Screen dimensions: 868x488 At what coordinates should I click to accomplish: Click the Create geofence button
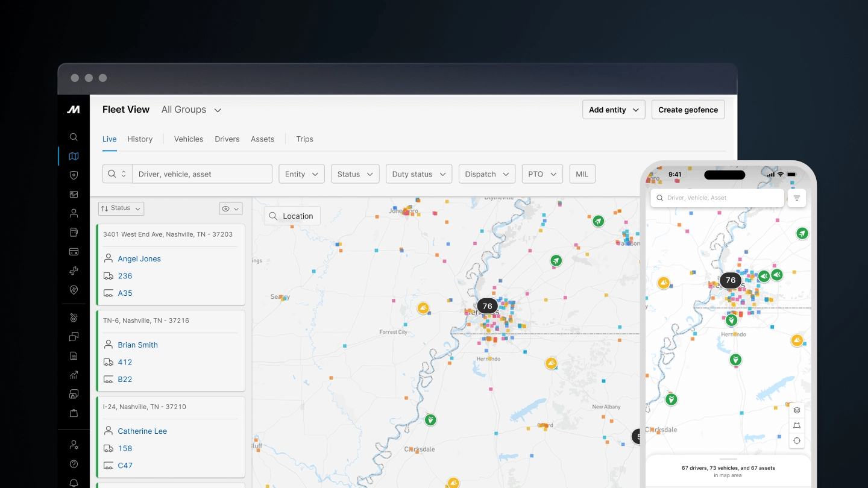click(688, 110)
